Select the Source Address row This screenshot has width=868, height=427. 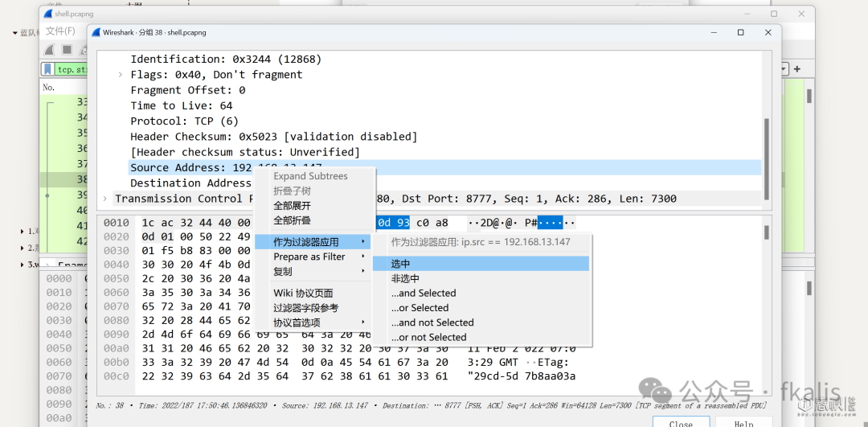pos(445,168)
